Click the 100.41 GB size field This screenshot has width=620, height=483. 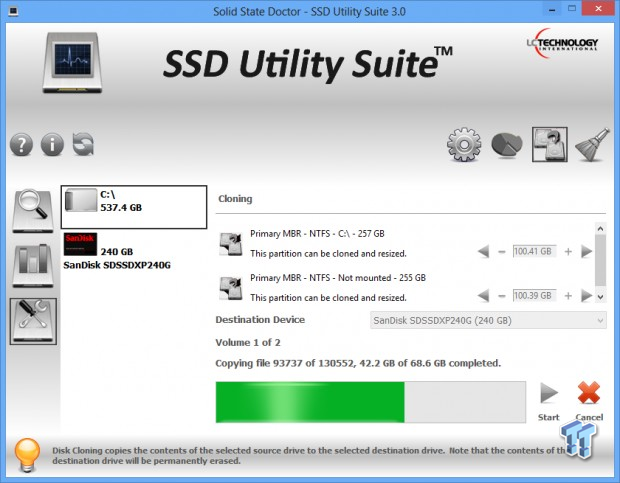[534, 251]
